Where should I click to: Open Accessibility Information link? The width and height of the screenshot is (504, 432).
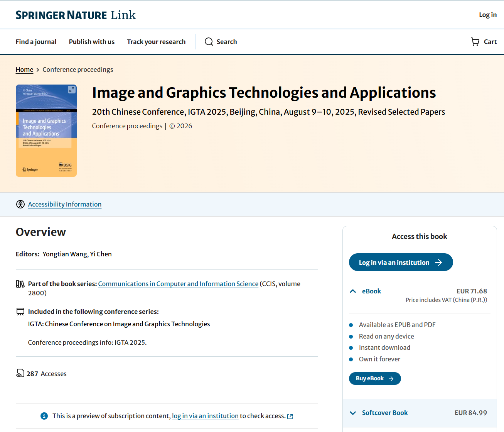pyautogui.click(x=65, y=204)
